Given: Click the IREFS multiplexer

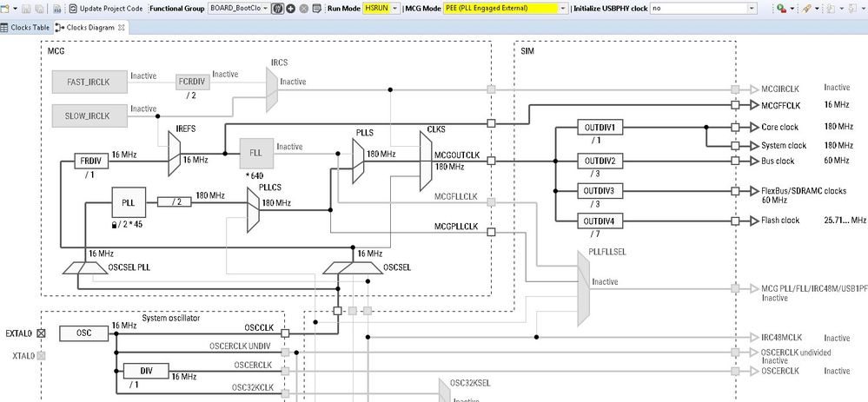Looking at the screenshot, I should tap(175, 154).
